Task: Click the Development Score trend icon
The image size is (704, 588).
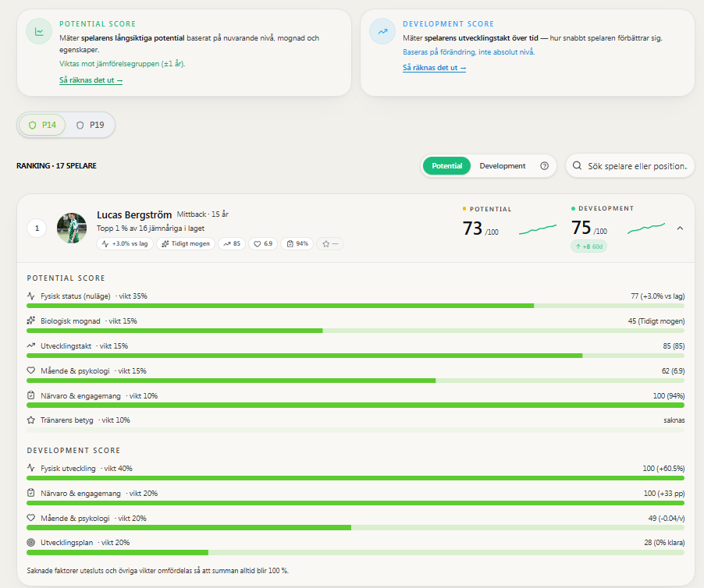Action: tap(382, 31)
